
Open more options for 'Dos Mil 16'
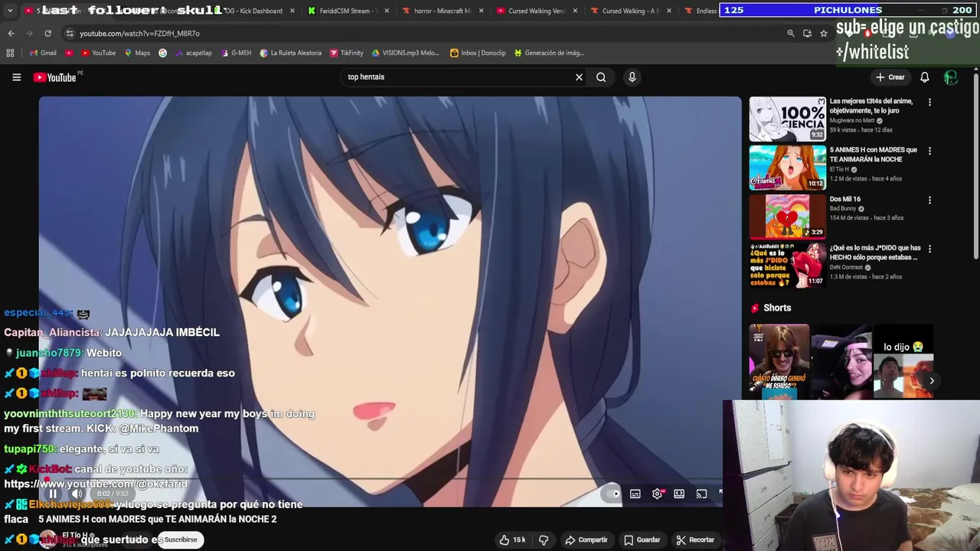point(929,200)
